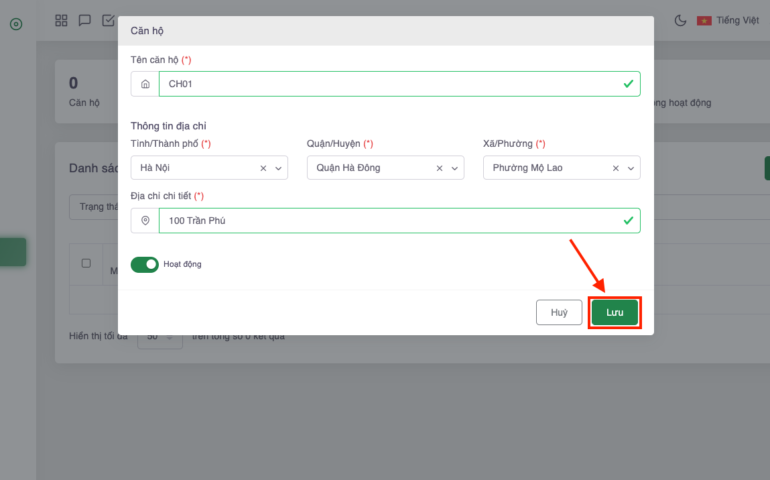Click the Huỷ cancel button

pyautogui.click(x=559, y=312)
